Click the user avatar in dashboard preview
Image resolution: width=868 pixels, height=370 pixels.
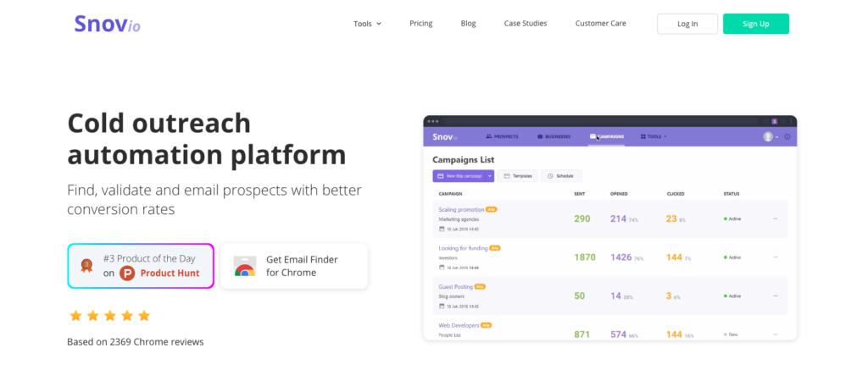point(768,136)
